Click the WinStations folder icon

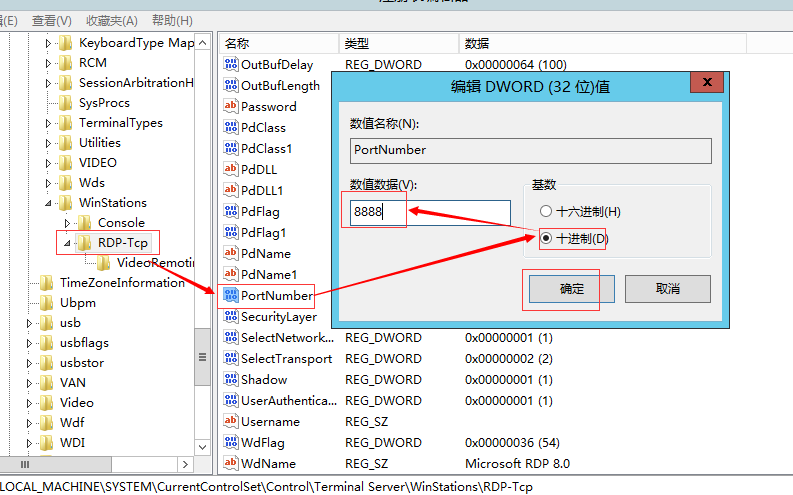tap(65, 203)
